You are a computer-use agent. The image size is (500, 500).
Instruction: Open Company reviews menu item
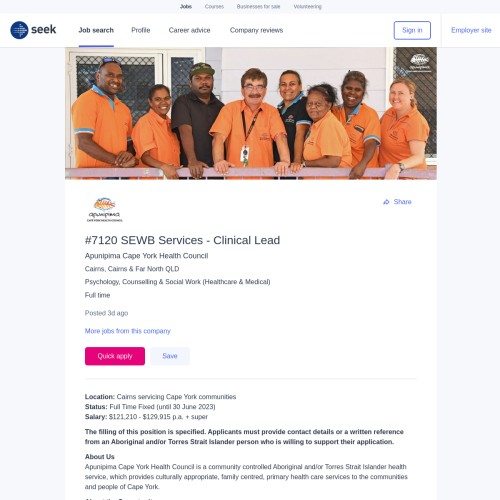(256, 30)
